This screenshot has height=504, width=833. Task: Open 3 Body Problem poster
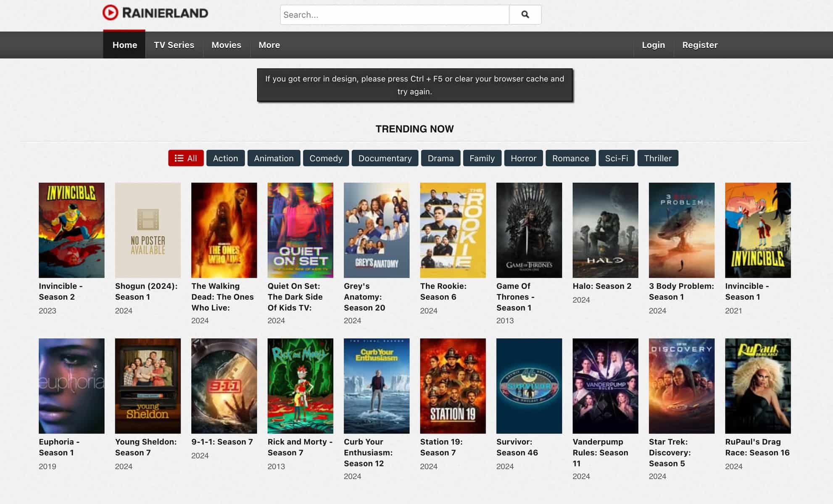pos(682,230)
